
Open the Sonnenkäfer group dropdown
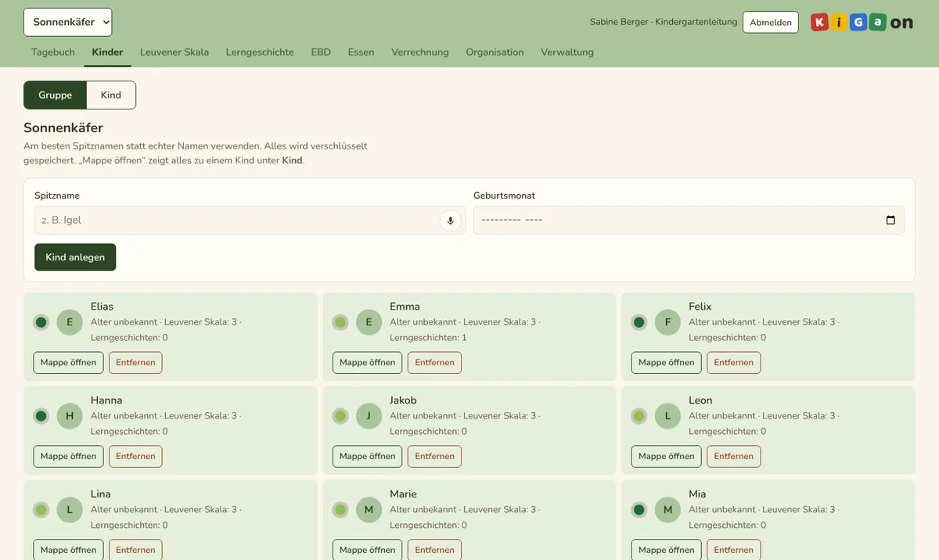tap(68, 22)
